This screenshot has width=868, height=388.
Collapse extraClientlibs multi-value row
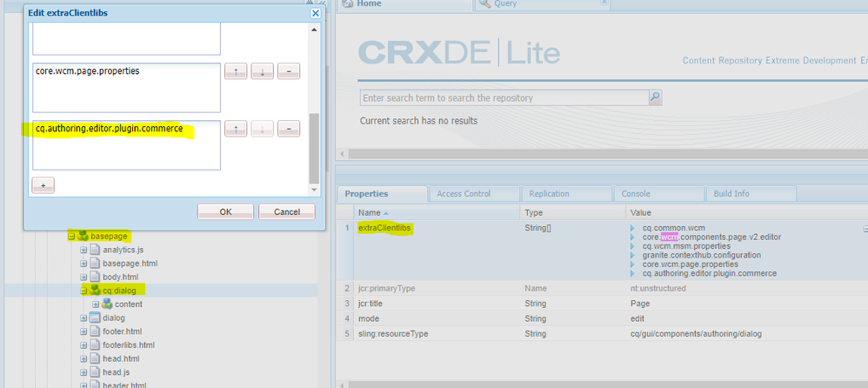point(865,228)
